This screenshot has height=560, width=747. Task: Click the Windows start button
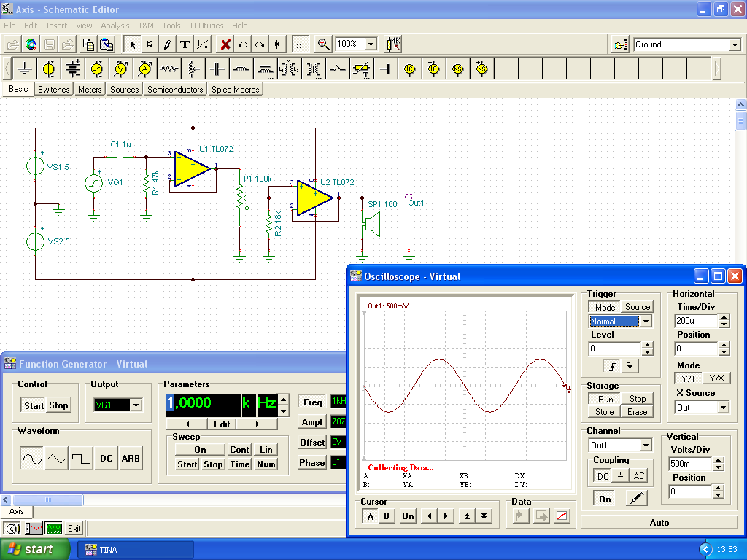coord(35,550)
